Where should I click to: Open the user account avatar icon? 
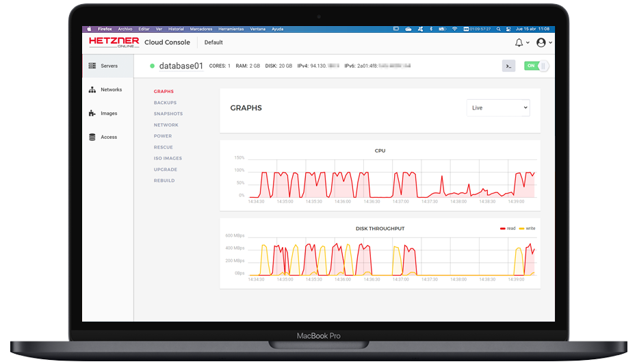coord(541,42)
